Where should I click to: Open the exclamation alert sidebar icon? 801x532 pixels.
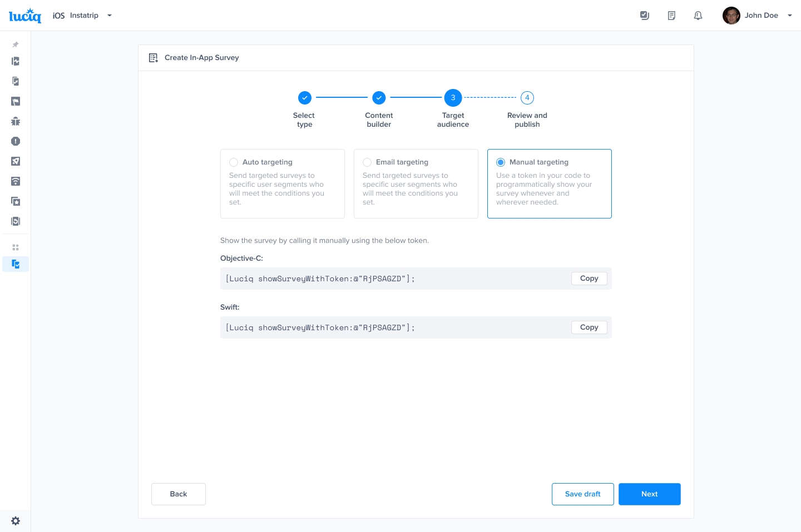coord(16,141)
